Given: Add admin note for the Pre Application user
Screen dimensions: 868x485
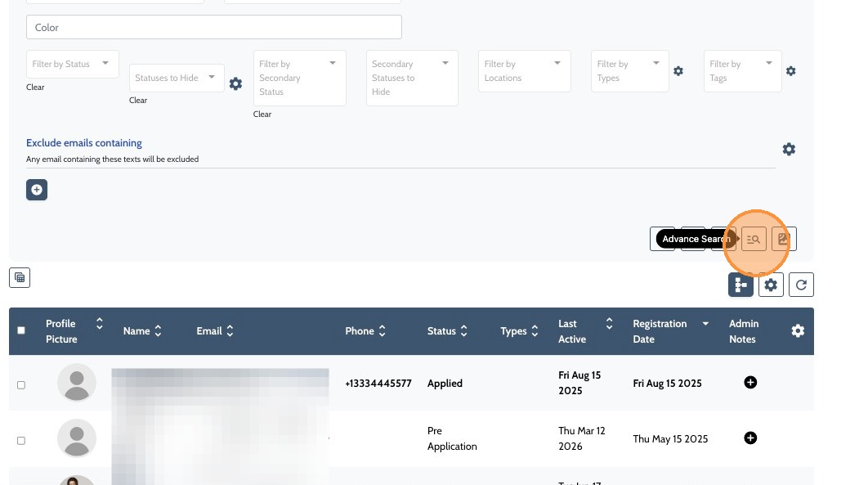Looking at the screenshot, I should pos(750,438).
